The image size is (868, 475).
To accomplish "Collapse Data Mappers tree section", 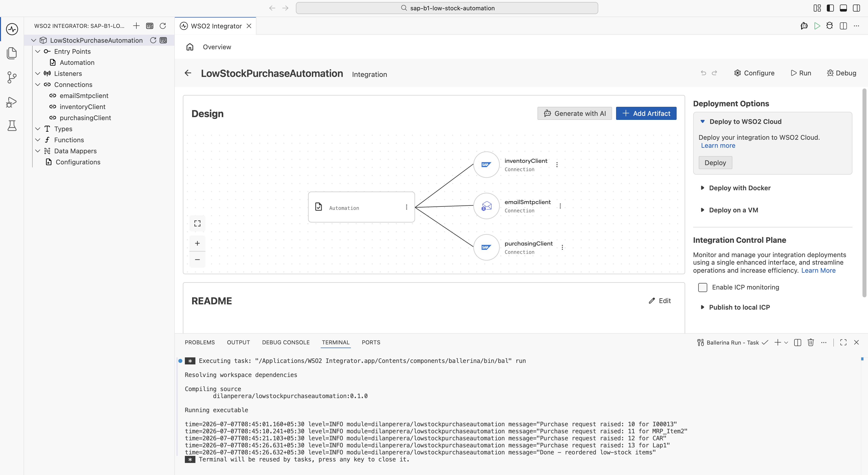I will [38, 151].
